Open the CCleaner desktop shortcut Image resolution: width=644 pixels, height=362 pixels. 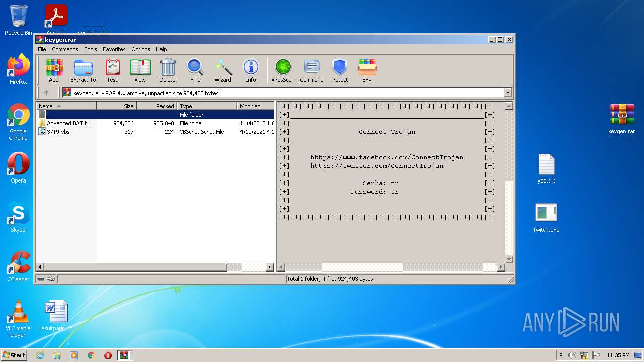click(x=18, y=266)
